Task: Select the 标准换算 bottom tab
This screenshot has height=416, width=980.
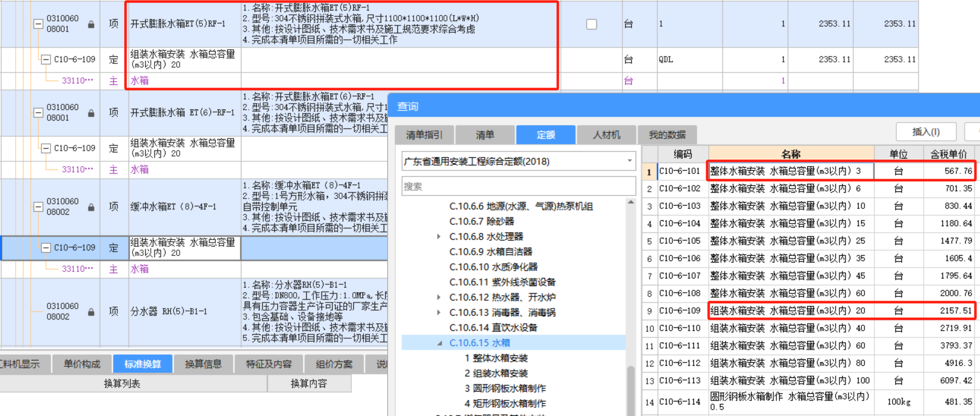Action: pyautogui.click(x=143, y=364)
